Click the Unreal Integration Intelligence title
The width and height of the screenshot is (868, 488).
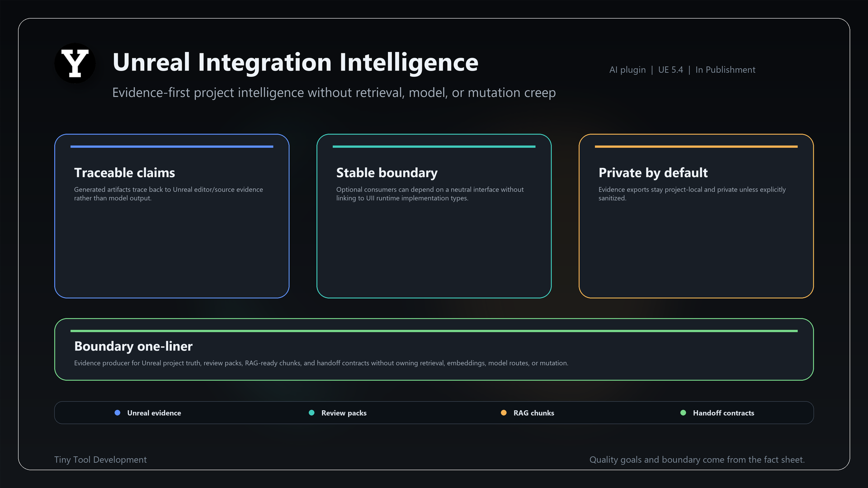pyautogui.click(x=295, y=62)
